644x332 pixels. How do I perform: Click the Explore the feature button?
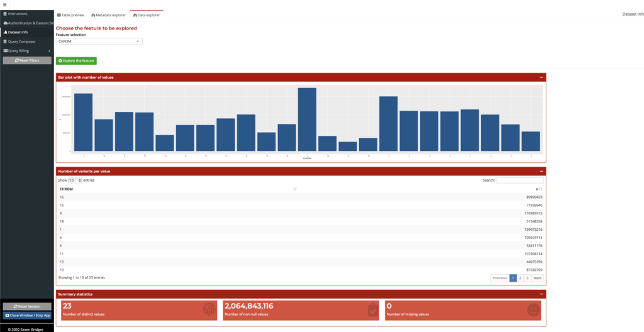(76, 61)
